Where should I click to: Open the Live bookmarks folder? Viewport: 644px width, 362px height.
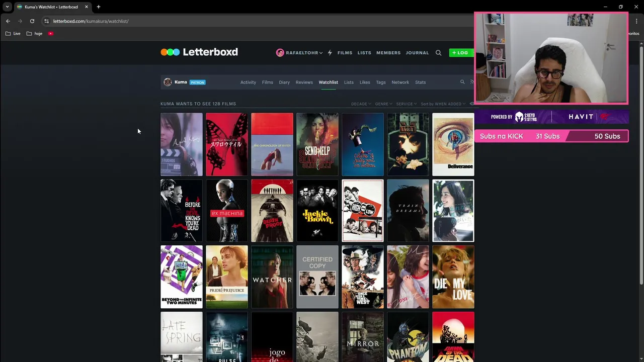tap(13, 34)
